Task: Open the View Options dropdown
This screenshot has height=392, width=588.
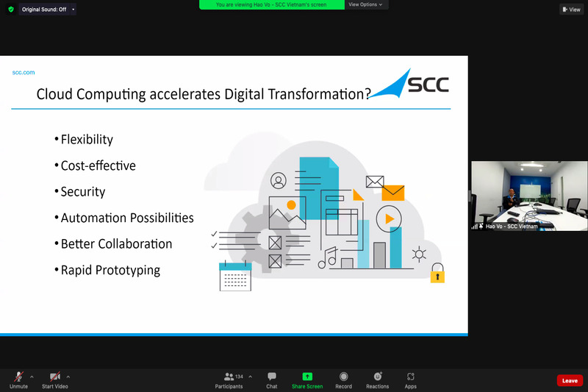Action: (365, 4)
